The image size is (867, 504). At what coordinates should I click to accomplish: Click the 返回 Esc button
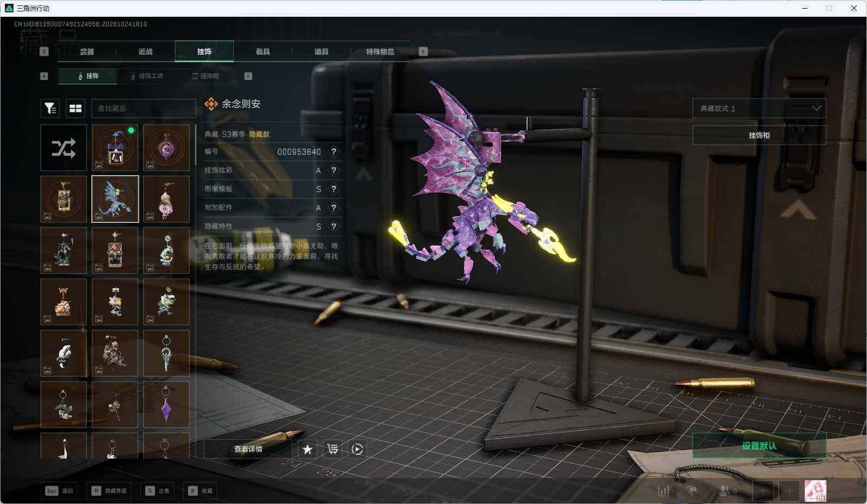59,490
